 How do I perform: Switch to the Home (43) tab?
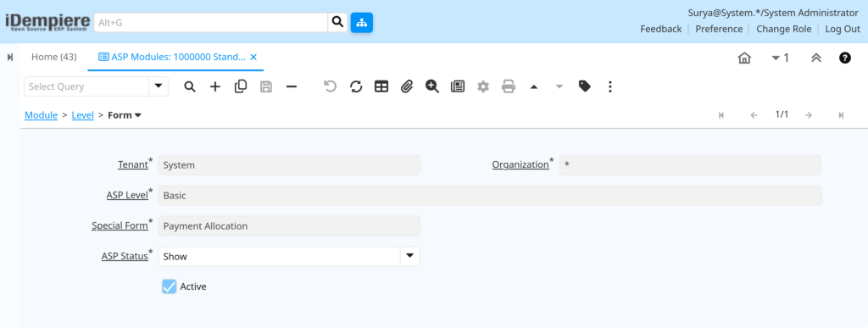point(53,57)
